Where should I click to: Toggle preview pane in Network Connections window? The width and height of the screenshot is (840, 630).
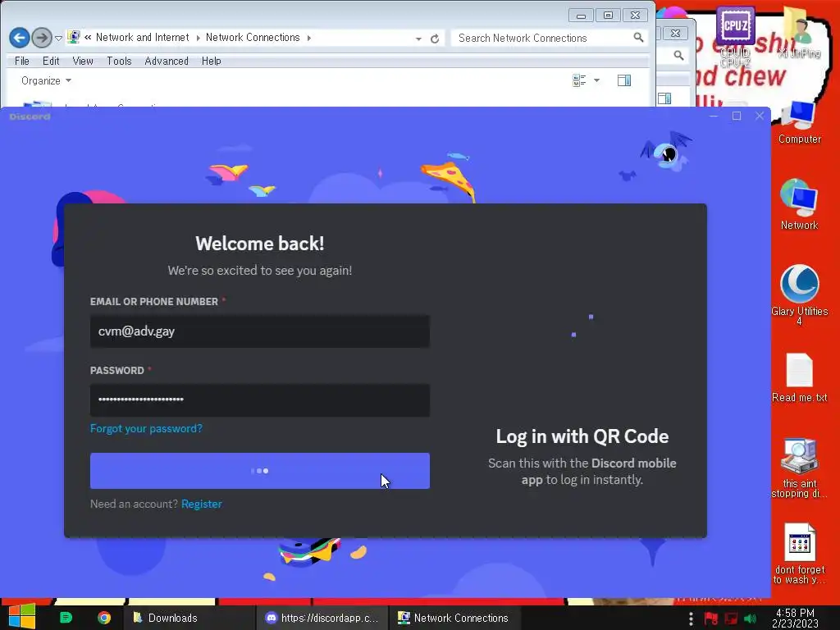pos(624,81)
